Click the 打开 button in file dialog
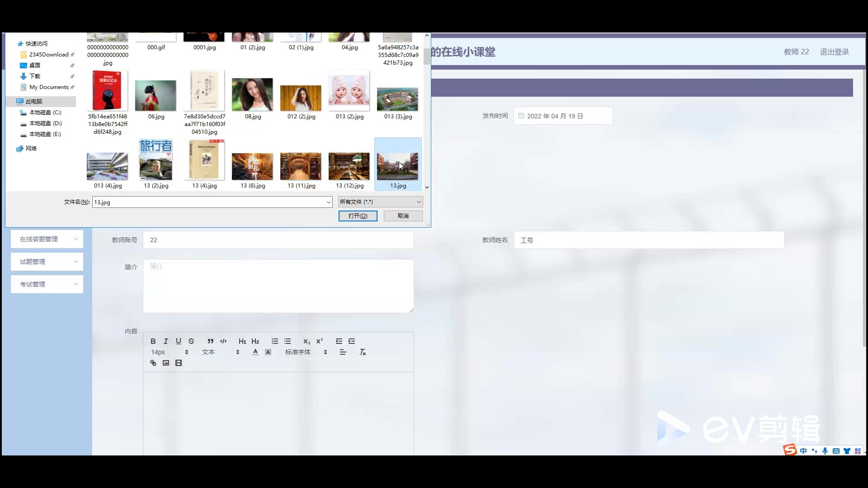This screenshot has height=488, width=868. point(358,216)
